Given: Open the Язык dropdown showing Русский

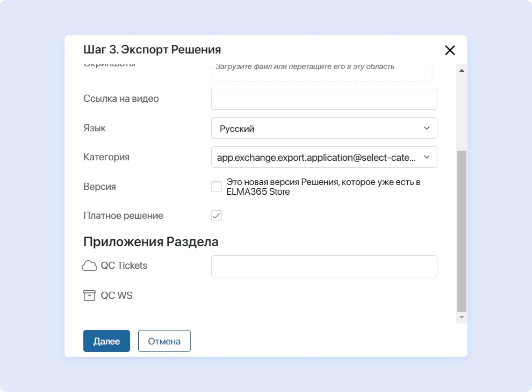Looking at the screenshot, I should [319, 128].
